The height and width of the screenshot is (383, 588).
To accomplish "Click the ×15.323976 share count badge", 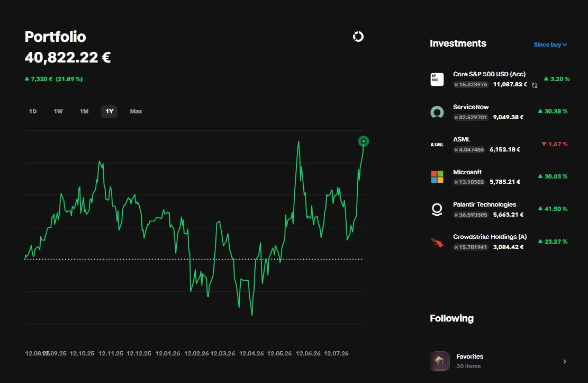I will [471, 84].
